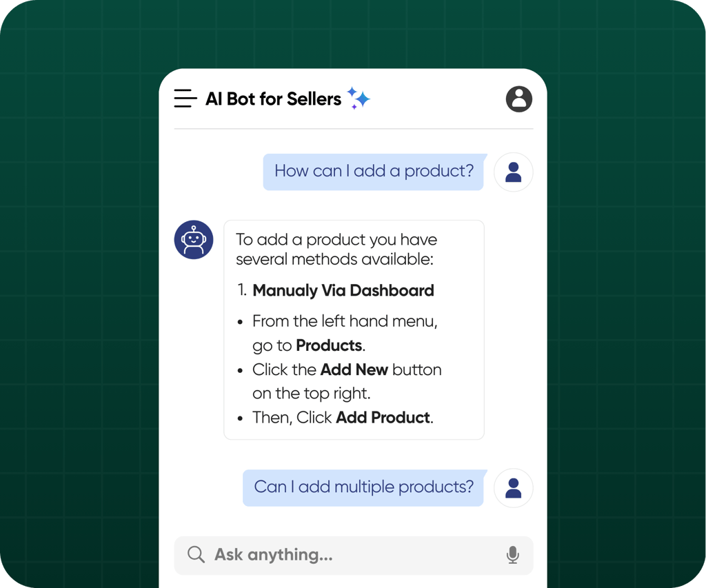Click the bold 'Products' text in the reply

(x=327, y=345)
